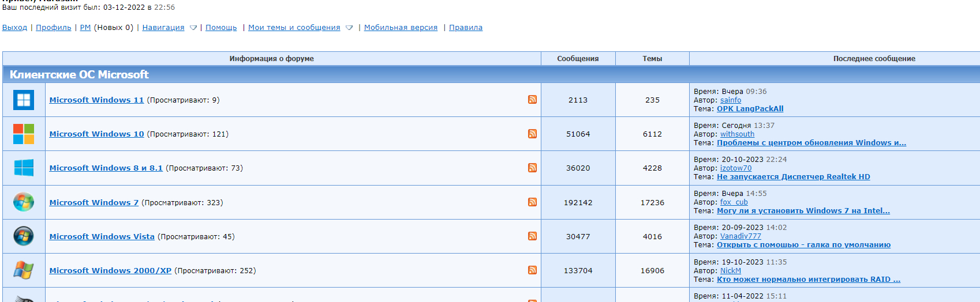Screen dimensions: 980x302
Task: Open RSS feed for Windows 2000/XP
Action: (x=532, y=270)
